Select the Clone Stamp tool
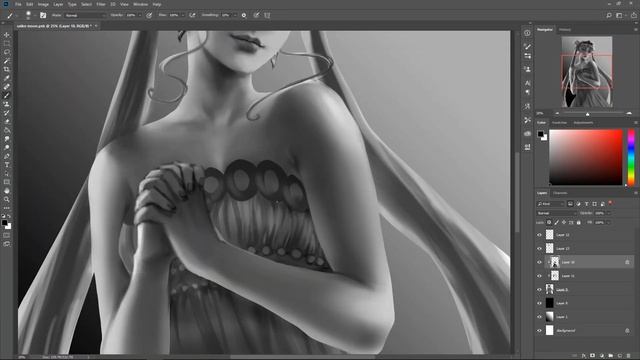Viewport: 640px width, 360px height. click(x=7, y=104)
